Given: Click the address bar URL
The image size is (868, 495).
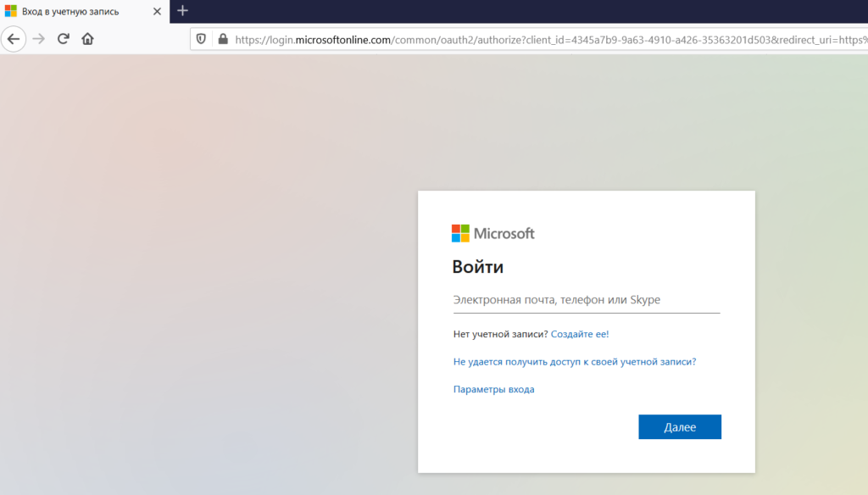Looking at the screenshot, I should coord(550,40).
